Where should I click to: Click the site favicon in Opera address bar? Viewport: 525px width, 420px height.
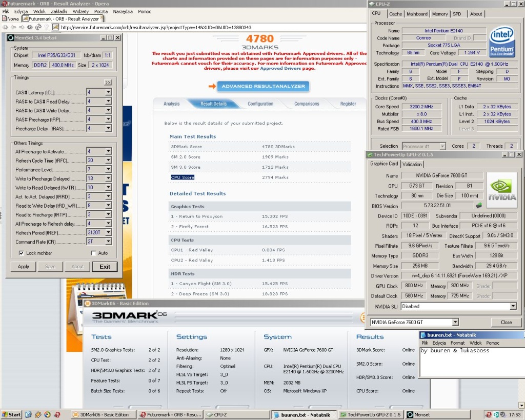(x=56, y=27)
